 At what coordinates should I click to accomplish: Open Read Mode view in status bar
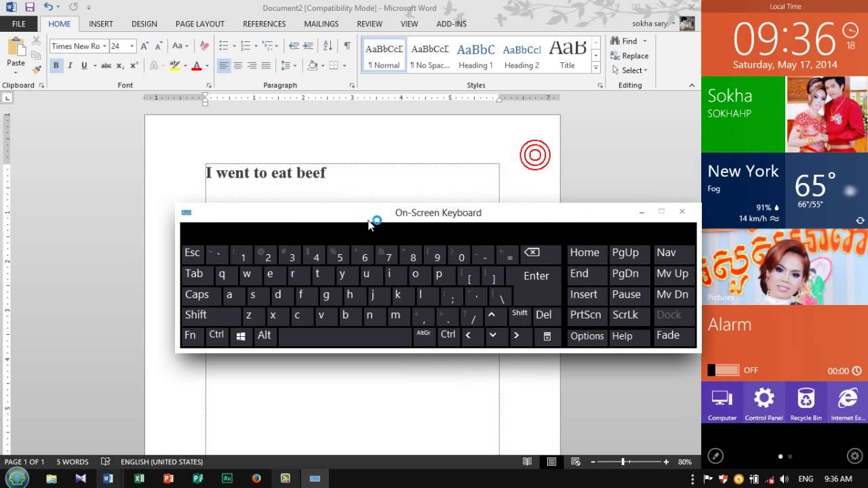(x=527, y=462)
